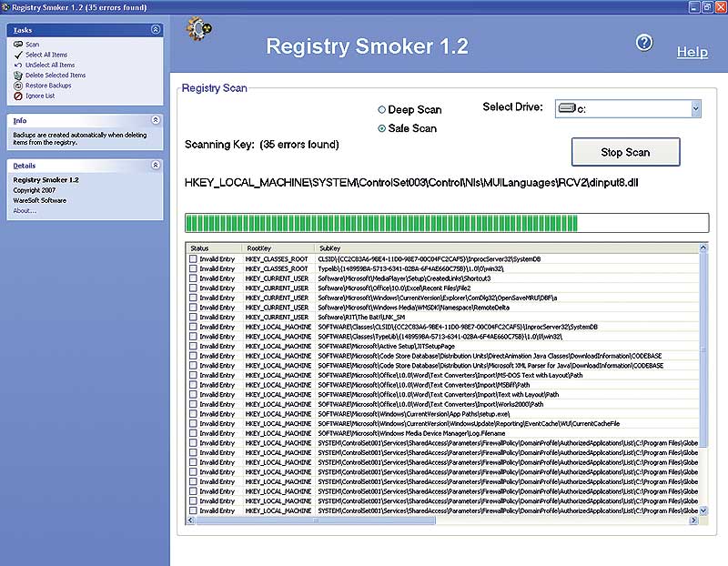Click the Text Converters Works2000 Path row
The image size is (728, 566).
[x=442, y=404]
